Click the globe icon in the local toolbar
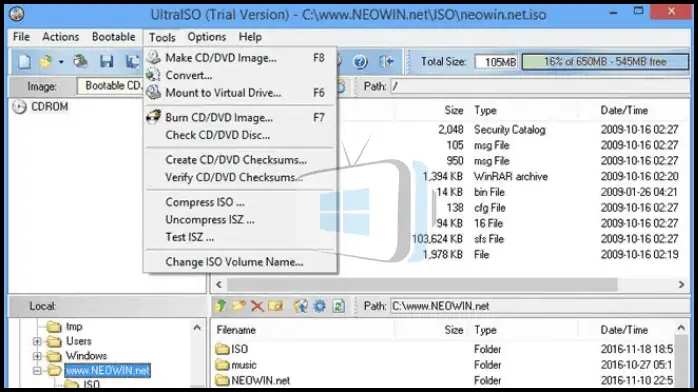 301,306
